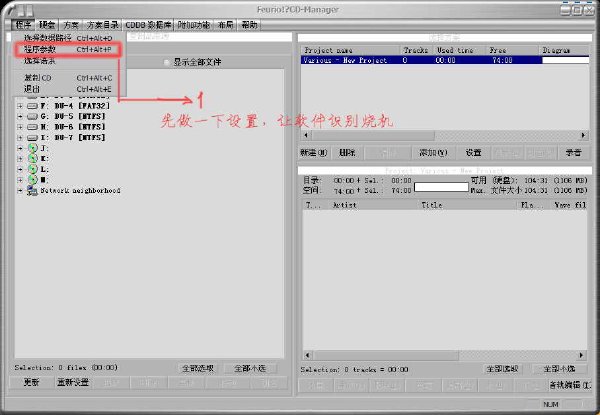Open the 布局 menu

tap(225, 25)
